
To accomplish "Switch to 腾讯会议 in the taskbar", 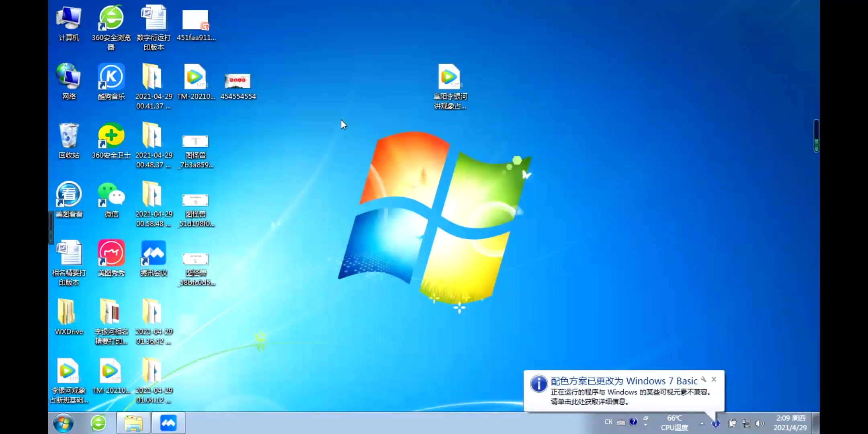I will (x=168, y=423).
